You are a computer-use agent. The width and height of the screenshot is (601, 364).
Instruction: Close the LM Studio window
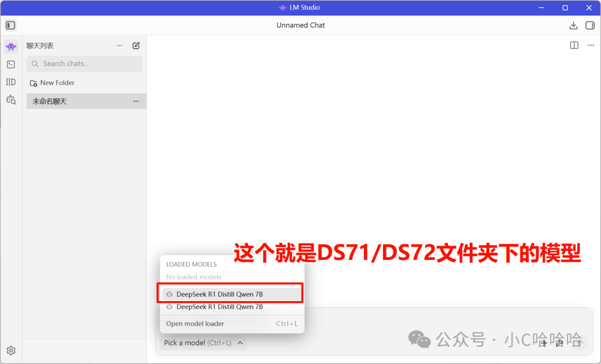click(589, 8)
